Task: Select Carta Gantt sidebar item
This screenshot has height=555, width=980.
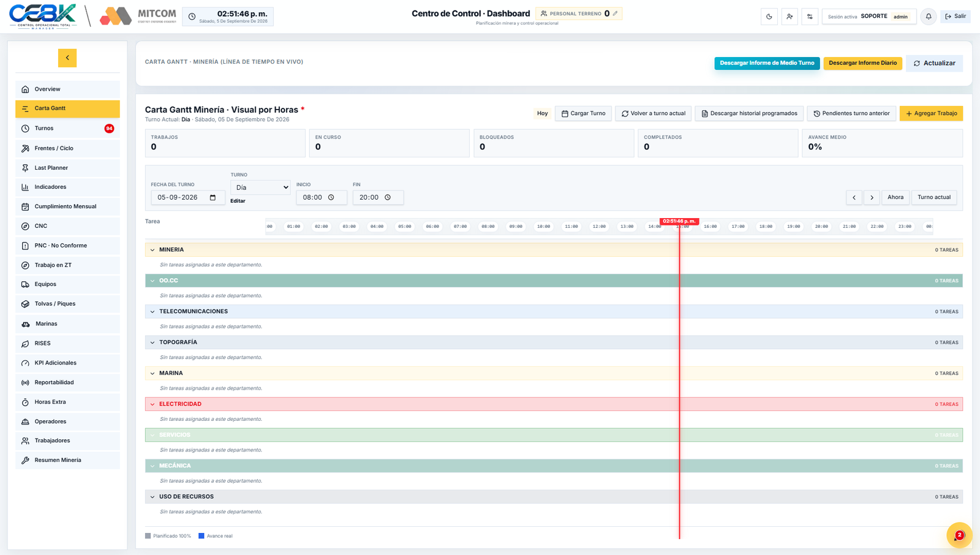Action: (x=67, y=108)
